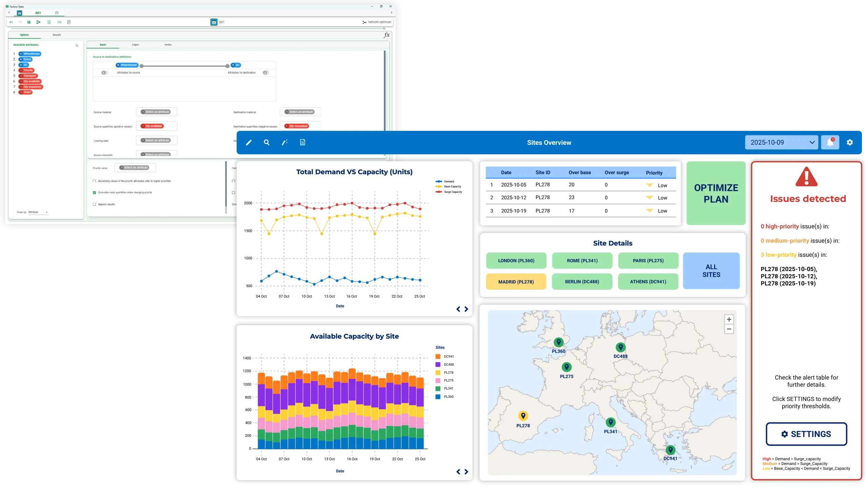Enable the Append results checkbox

click(95, 204)
